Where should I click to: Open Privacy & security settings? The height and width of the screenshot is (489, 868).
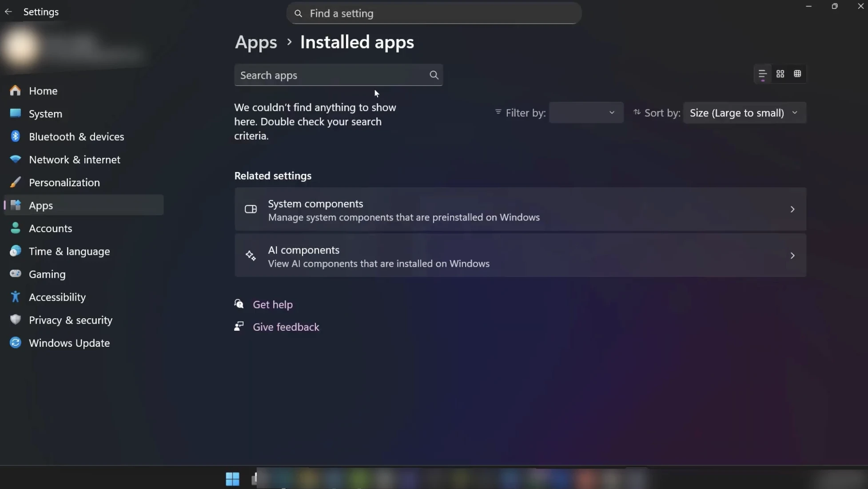84,320
